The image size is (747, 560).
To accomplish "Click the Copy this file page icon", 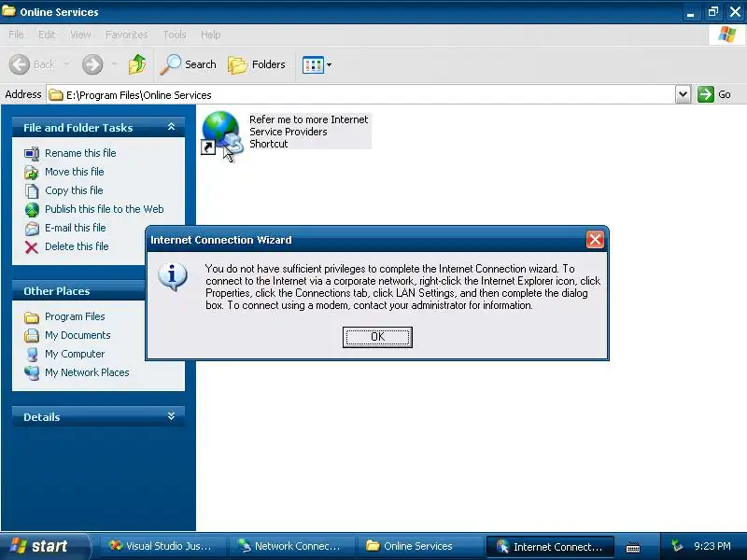I will pyautogui.click(x=32, y=191).
